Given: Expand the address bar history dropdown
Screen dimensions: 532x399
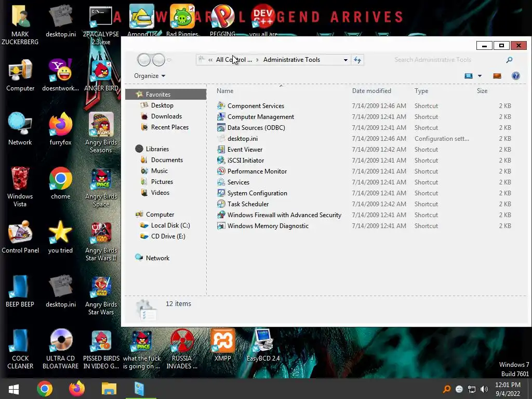Looking at the screenshot, I should (345, 60).
